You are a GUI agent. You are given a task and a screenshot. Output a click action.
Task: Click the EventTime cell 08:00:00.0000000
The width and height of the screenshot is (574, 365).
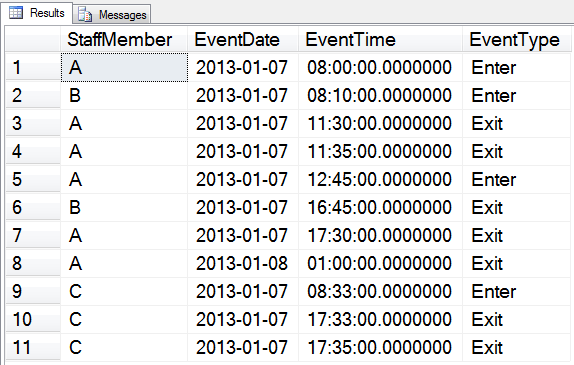pos(380,67)
